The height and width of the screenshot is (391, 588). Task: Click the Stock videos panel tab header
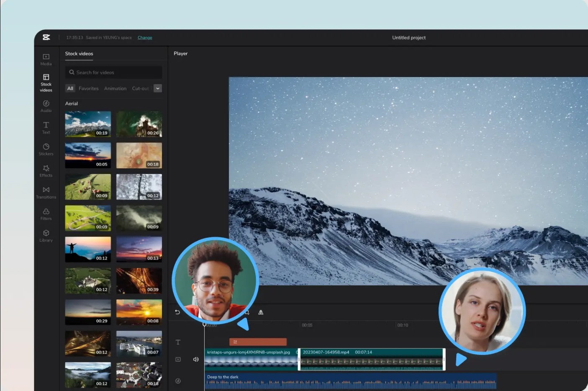79,54
